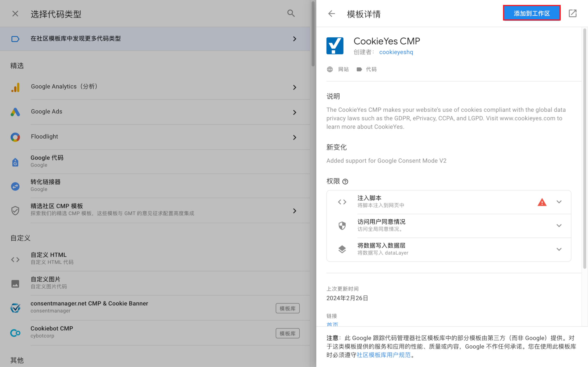Click the Google Analytics bar chart icon

(x=15, y=87)
